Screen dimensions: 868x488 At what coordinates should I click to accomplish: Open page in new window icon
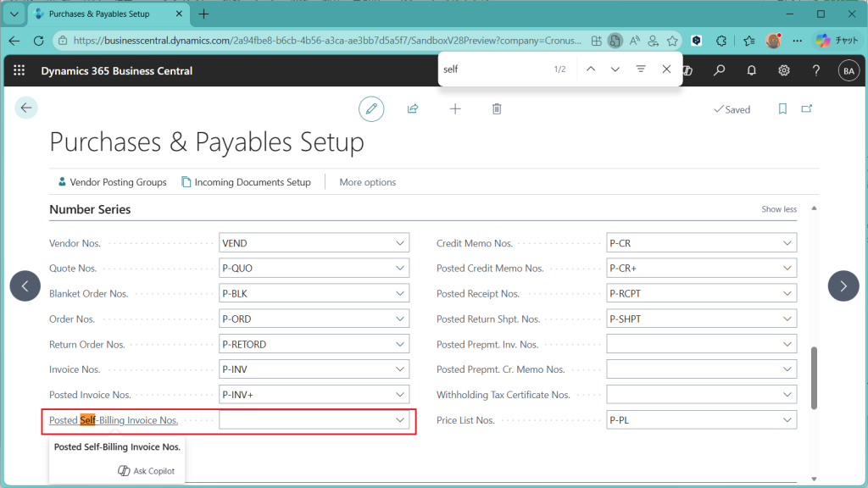pos(807,109)
